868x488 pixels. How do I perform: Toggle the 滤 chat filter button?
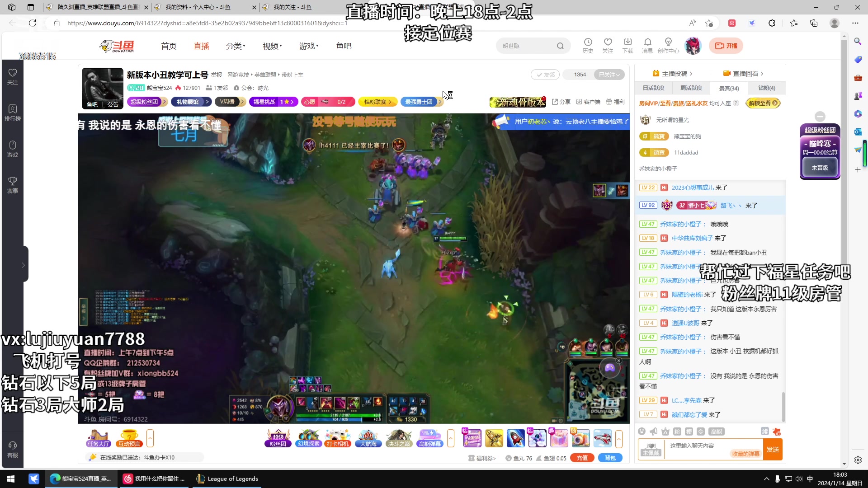coord(765,432)
